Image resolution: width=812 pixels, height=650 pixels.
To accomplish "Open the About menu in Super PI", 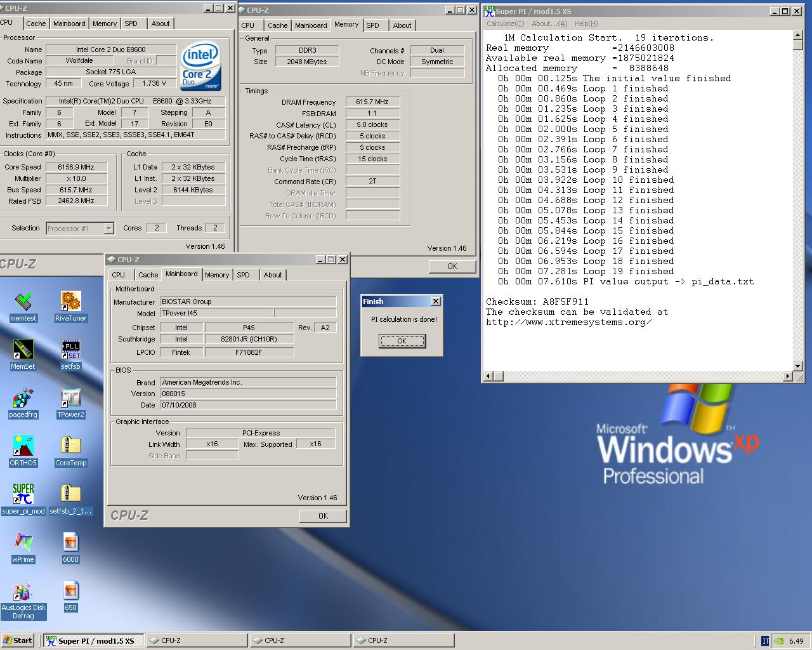I will [x=549, y=23].
